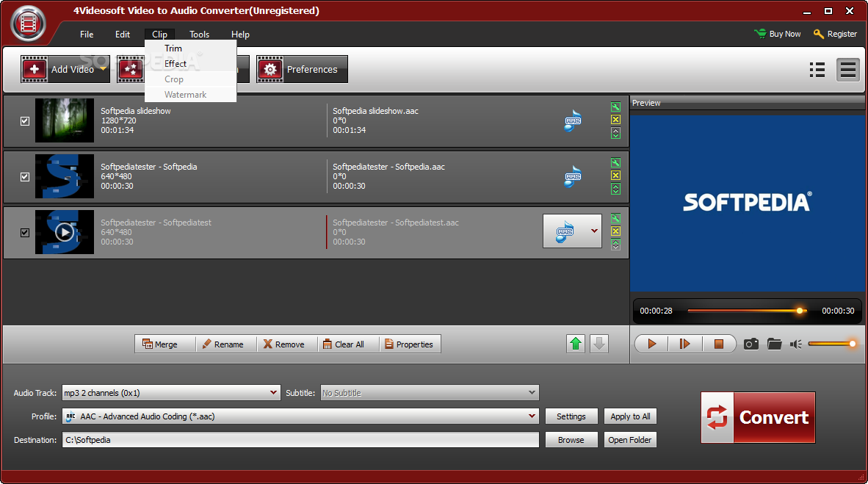Click the Clear All button

pyautogui.click(x=349, y=344)
